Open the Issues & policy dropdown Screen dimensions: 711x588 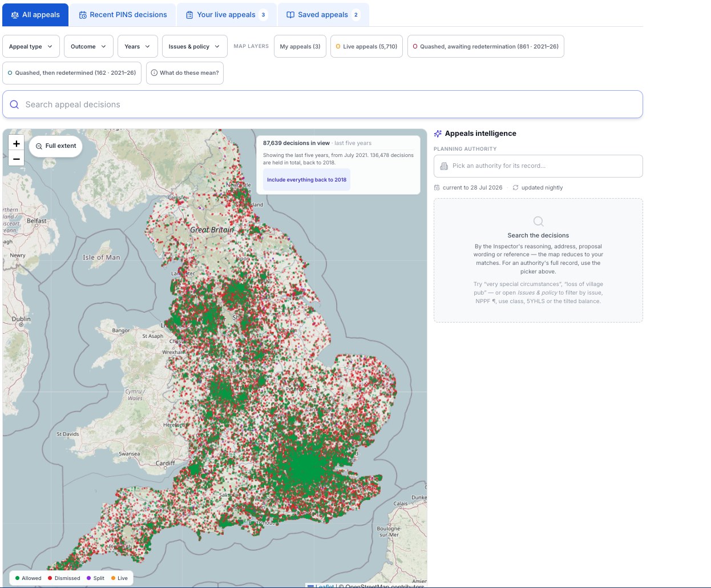tap(194, 46)
